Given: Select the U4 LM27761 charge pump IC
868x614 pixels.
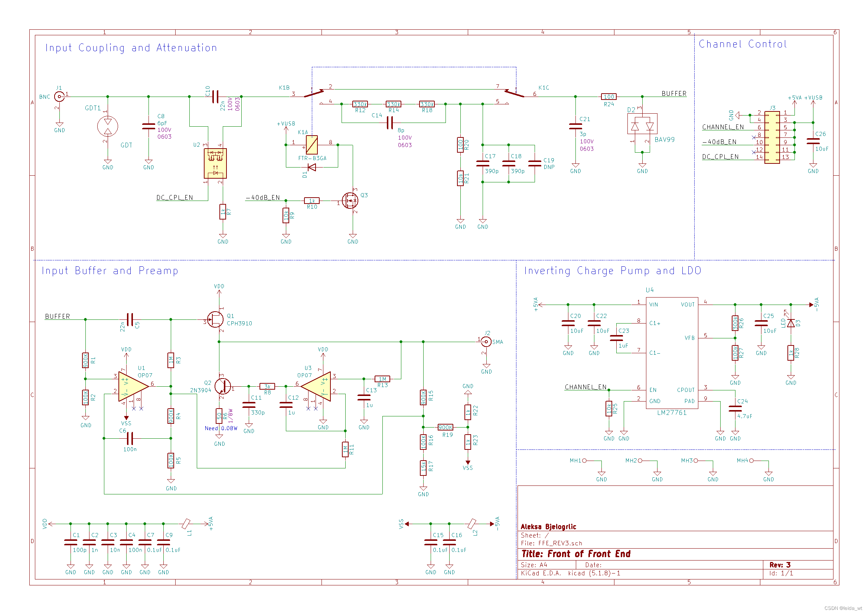Looking at the screenshot, I should 672,353.
